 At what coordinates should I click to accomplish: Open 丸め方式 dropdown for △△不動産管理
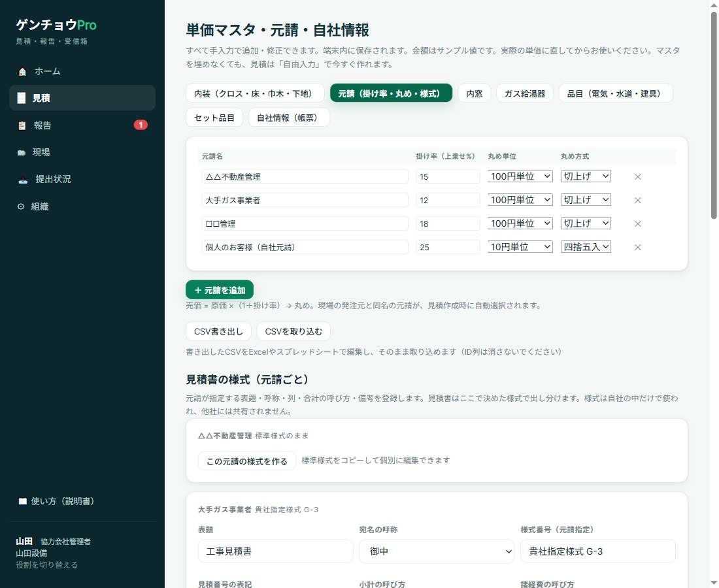[586, 176]
